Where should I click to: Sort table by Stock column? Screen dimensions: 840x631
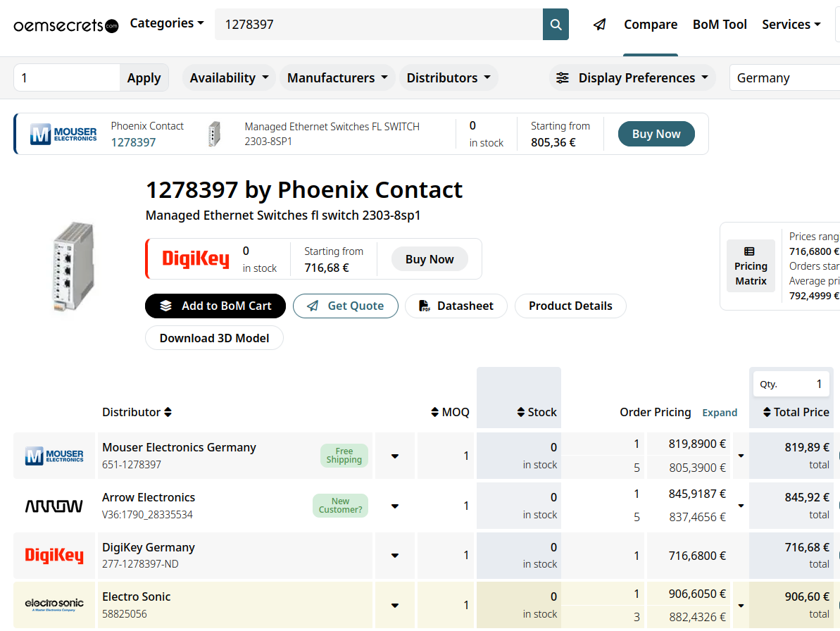(537, 412)
